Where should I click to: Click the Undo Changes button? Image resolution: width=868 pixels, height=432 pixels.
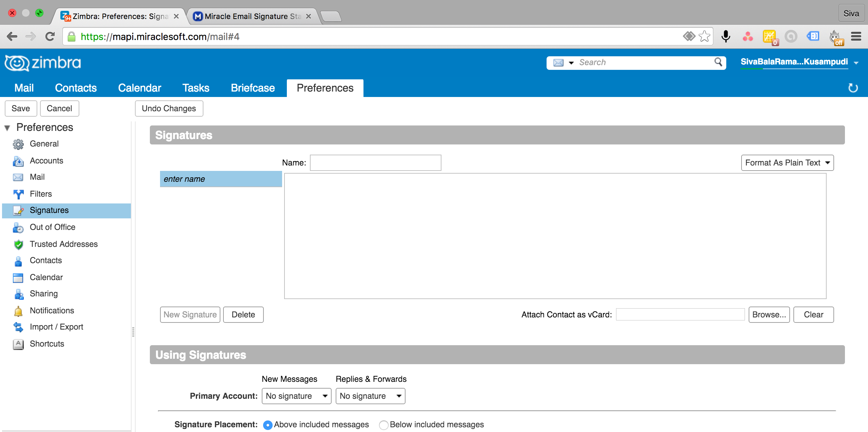click(169, 109)
